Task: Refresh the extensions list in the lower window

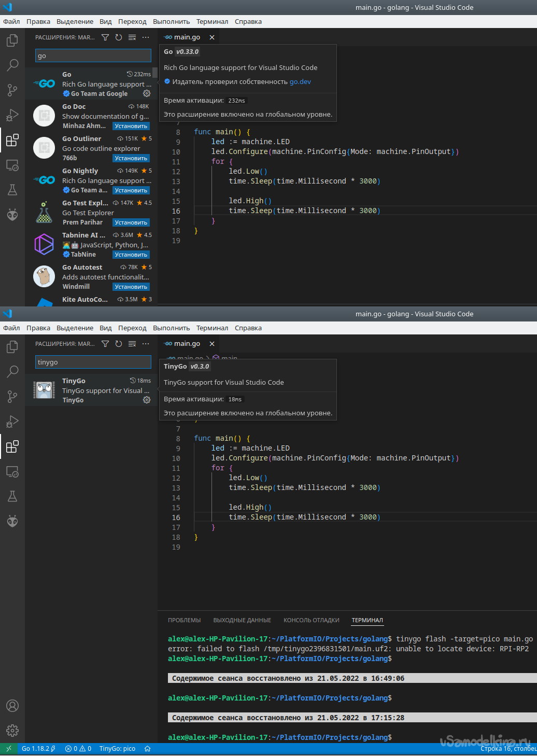Action: coord(119,344)
